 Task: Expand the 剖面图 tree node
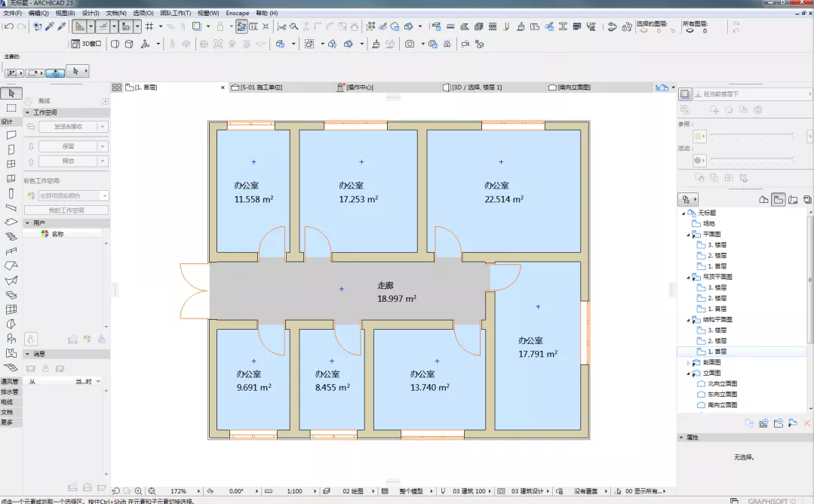click(688, 363)
